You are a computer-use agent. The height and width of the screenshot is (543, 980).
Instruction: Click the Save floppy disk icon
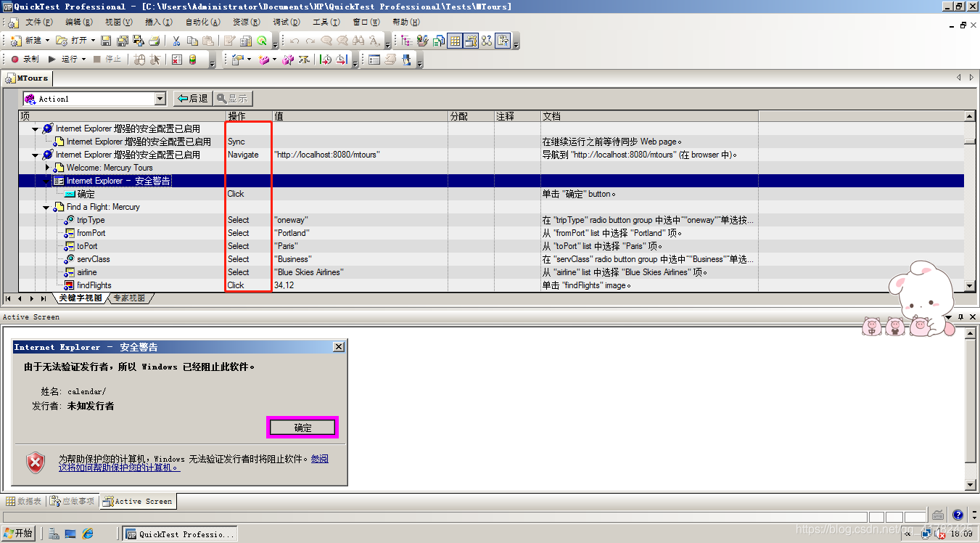tap(106, 41)
